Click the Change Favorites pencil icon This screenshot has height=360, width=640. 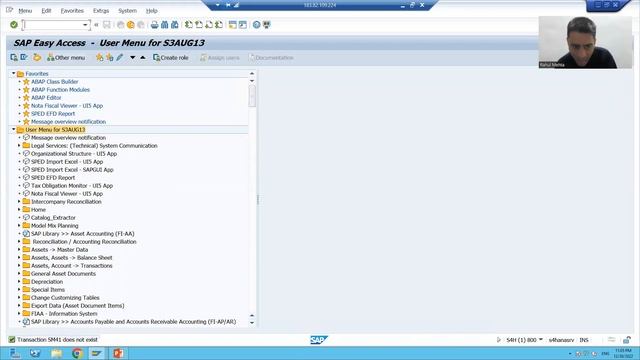coord(120,58)
